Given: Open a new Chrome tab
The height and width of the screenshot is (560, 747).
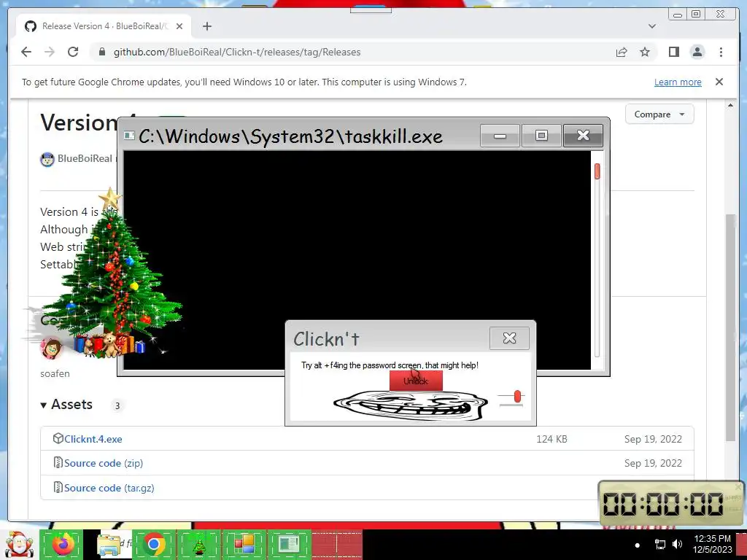Looking at the screenshot, I should [x=206, y=26].
